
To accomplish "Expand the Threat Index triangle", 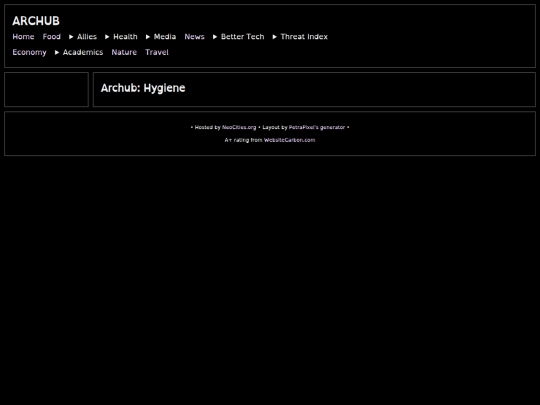I will 274,37.
